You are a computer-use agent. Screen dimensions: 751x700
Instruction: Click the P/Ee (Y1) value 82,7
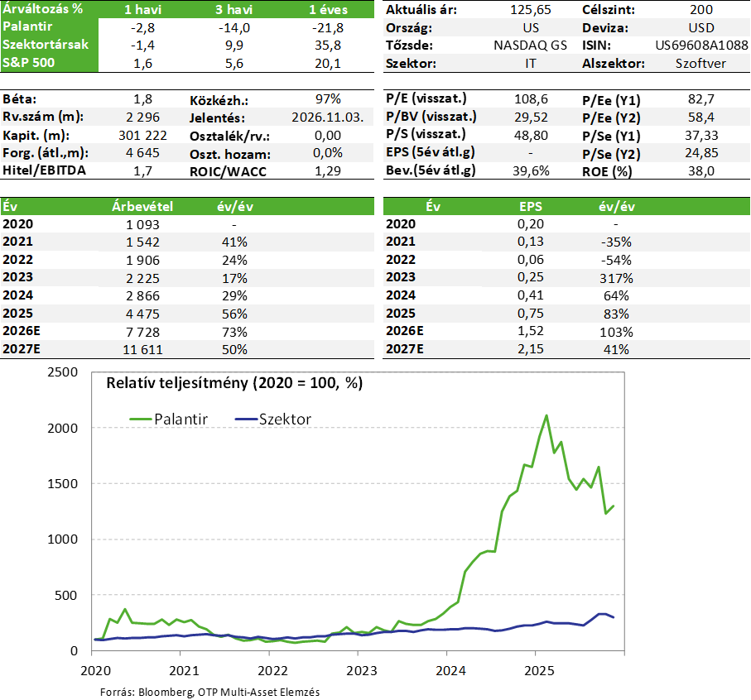point(701,99)
